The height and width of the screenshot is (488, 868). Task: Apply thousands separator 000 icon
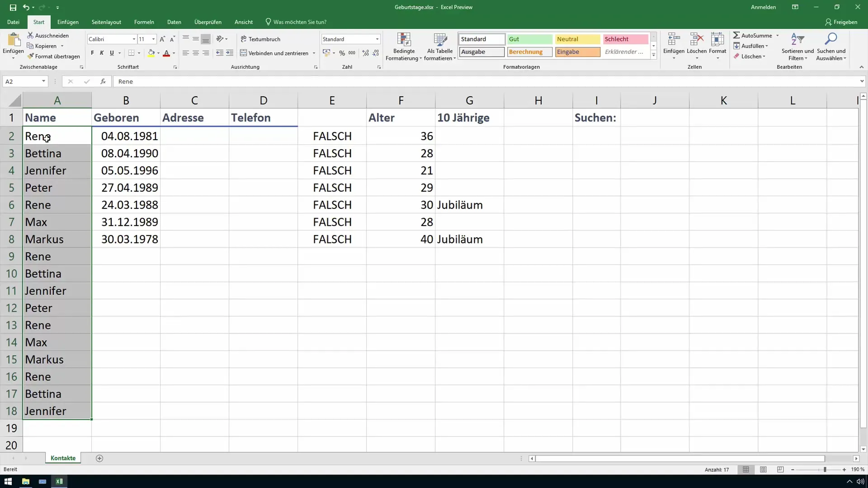click(x=352, y=53)
